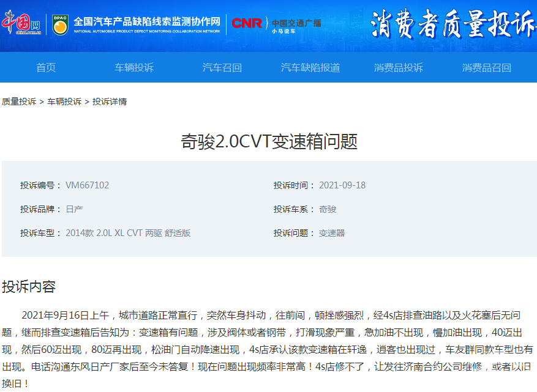Click the 投诉车型 label
The image size is (537, 392).
(x=40, y=233)
